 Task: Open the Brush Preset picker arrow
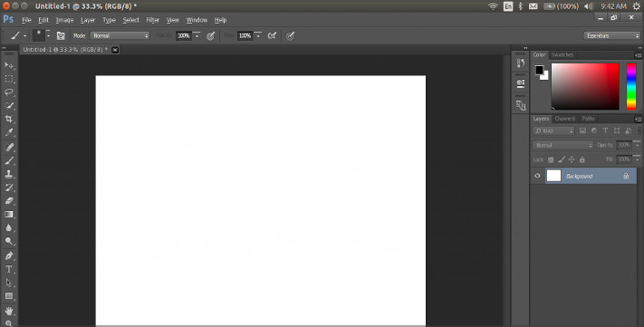coord(48,35)
